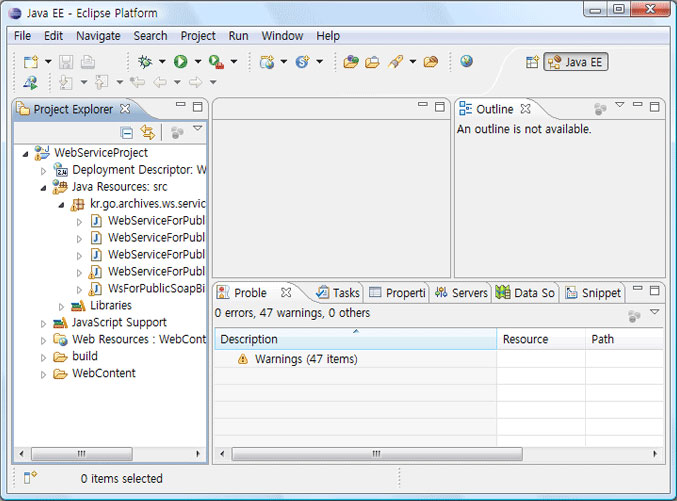Open the Problems view menu triangle
Screen dimensions: 677x501
click(x=655, y=311)
